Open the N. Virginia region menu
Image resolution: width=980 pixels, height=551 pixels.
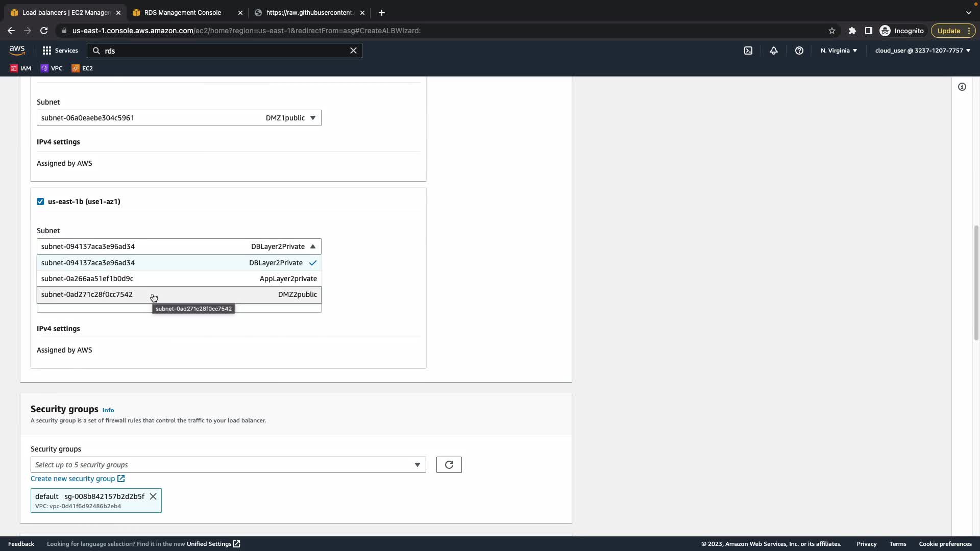tap(839, 51)
